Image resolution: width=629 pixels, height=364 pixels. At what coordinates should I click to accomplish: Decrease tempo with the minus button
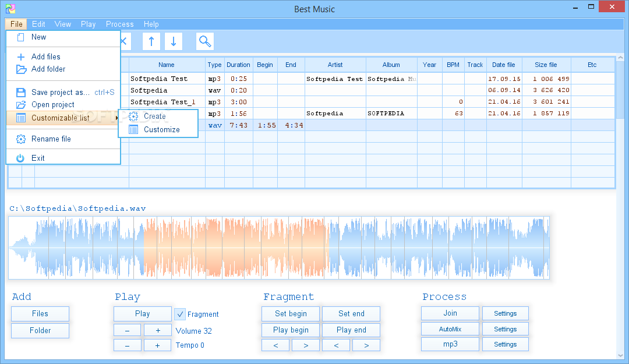pos(128,345)
